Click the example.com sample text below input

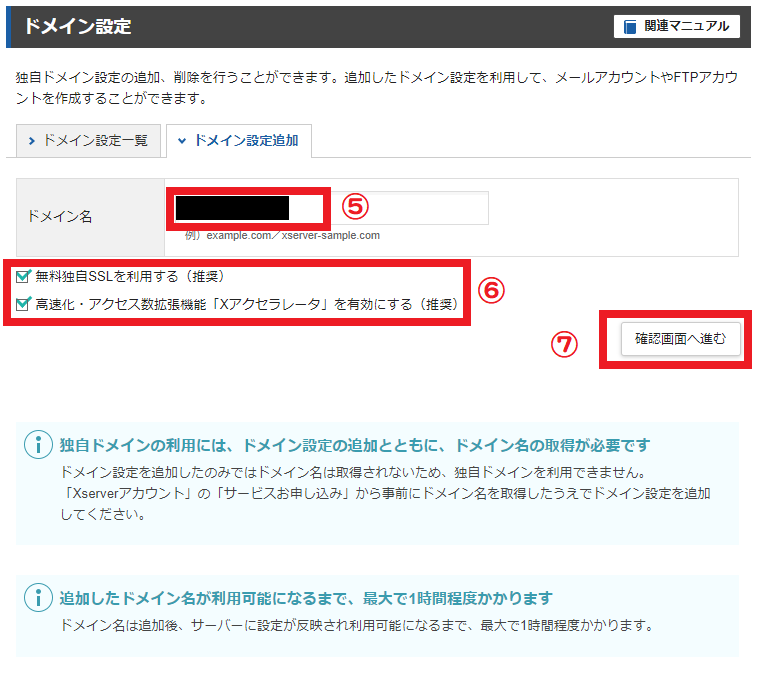[282, 236]
